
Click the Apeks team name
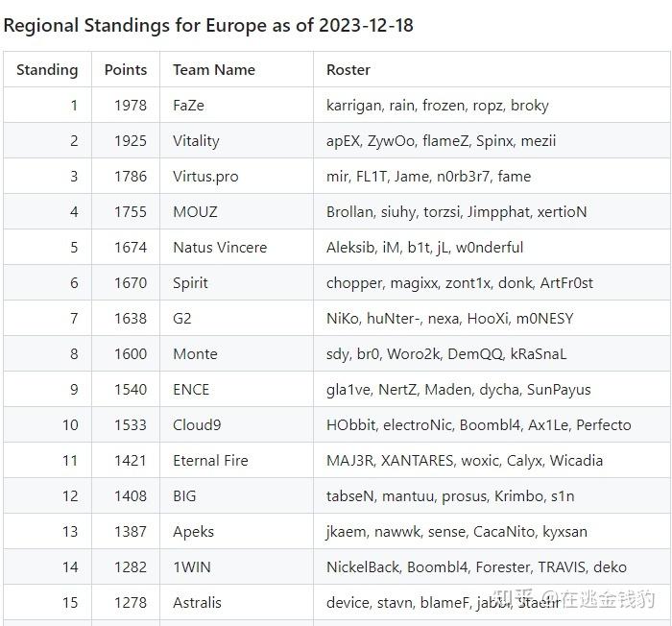[x=193, y=532]
